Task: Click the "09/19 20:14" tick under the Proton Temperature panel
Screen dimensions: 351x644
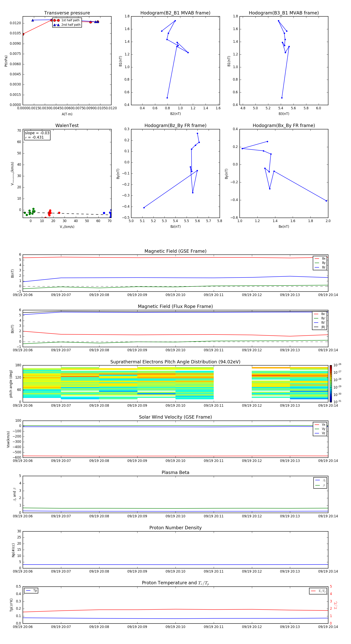Action: point(328,627)
